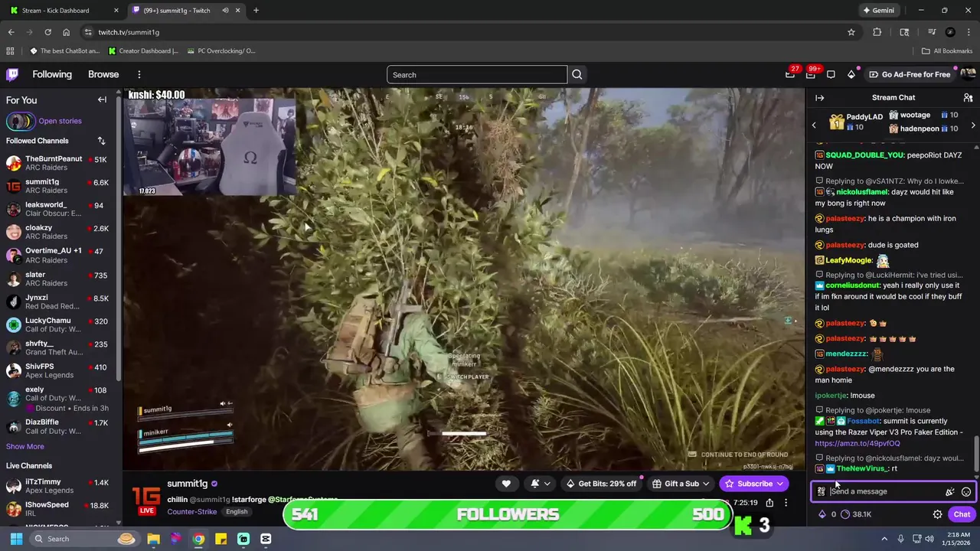Click the search magnifier button
Viewport: 980px width, 551px height.
click(x=577, y=74)
